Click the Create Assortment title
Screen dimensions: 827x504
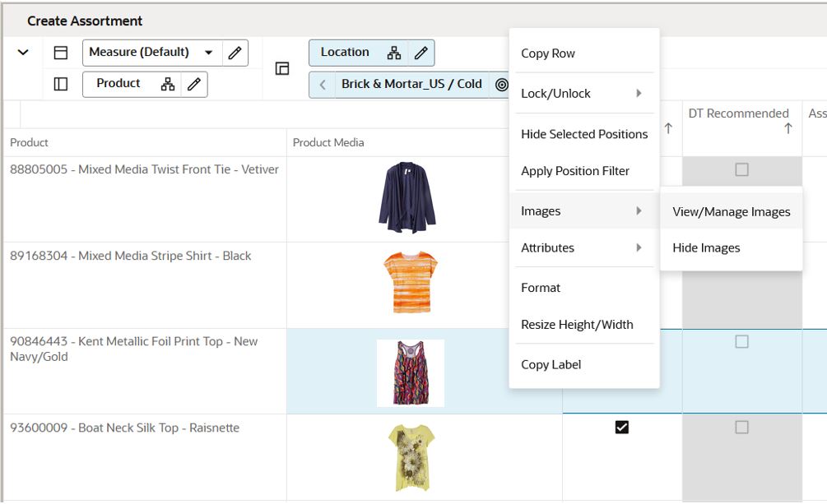[x=85, y=21]
